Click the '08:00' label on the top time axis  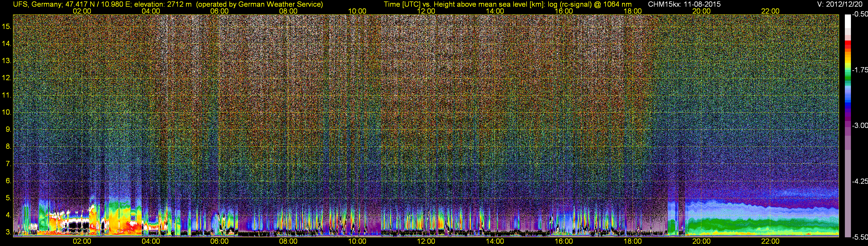point(288,11)
